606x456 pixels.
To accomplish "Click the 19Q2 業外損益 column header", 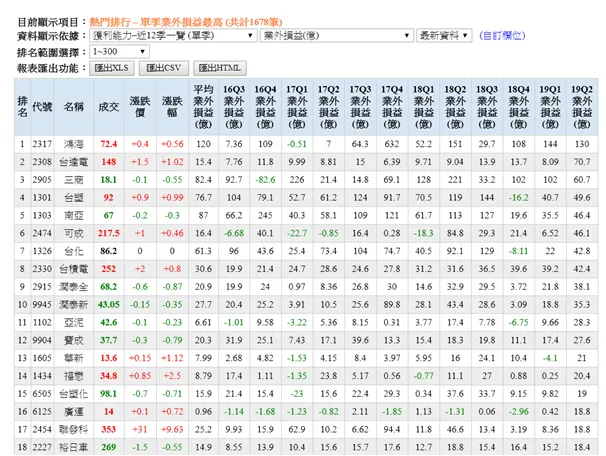I will pyautogui.click(x=582, y=107).
